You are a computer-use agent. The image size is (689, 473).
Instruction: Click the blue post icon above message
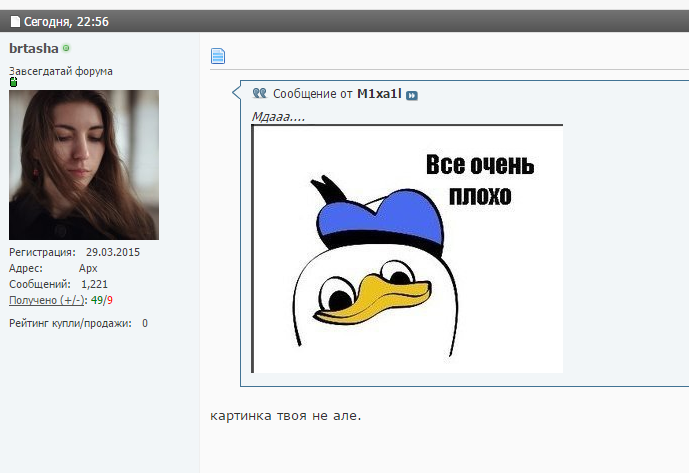[218, 56]
